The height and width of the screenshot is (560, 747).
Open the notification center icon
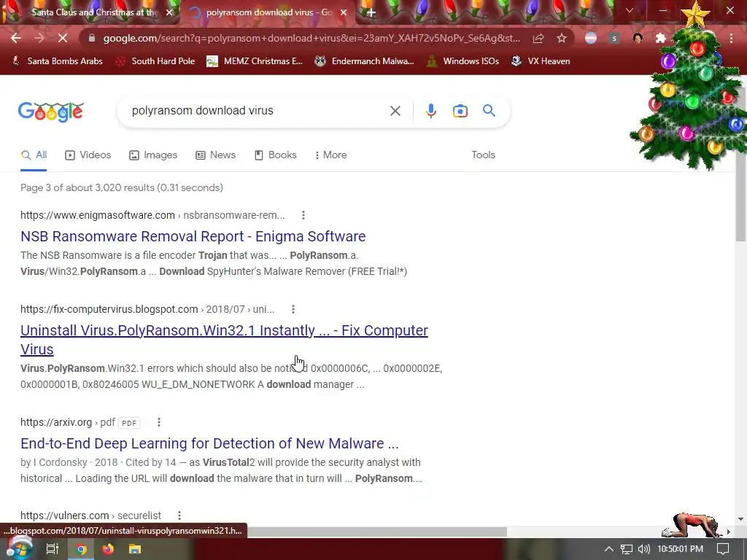pyautogui.click(x=723, y=549)
